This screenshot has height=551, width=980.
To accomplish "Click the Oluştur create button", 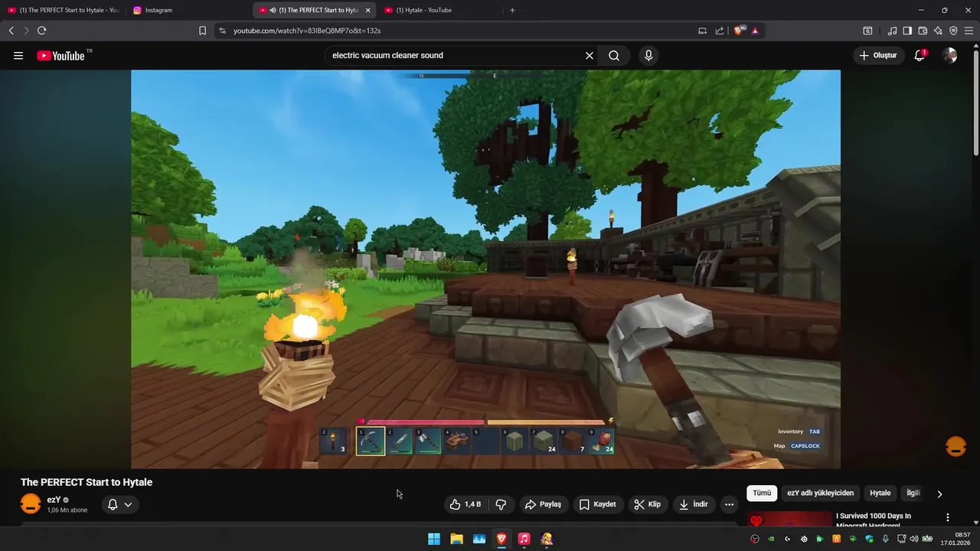I will (877, 55).
